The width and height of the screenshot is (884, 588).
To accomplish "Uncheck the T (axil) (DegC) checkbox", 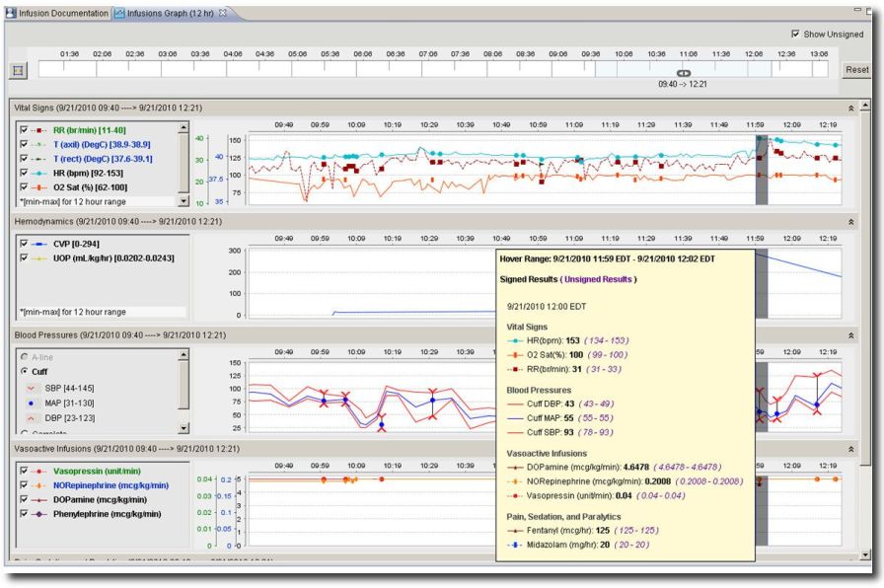I will pos(24,144).
